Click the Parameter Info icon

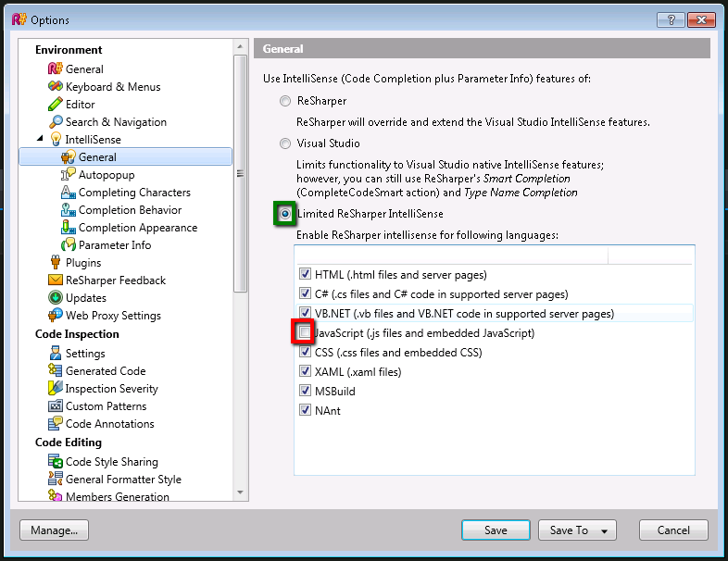coord(68,244)
